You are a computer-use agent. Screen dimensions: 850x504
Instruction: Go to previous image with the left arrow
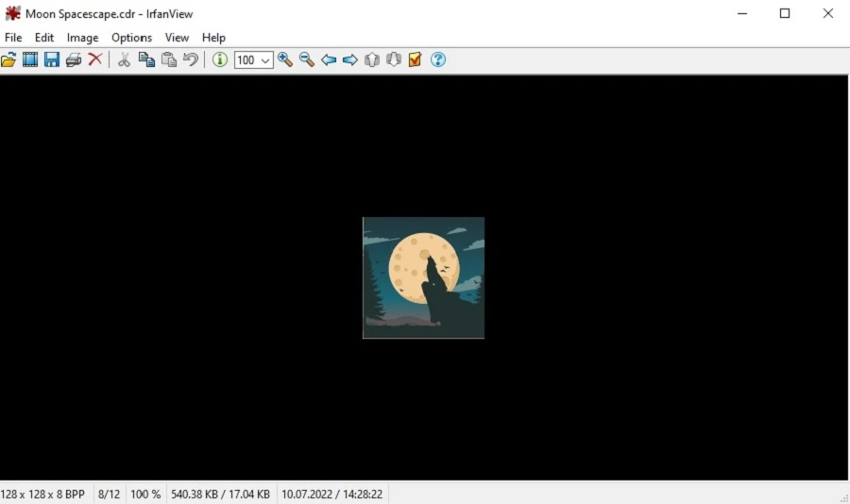tap(329, 59)
